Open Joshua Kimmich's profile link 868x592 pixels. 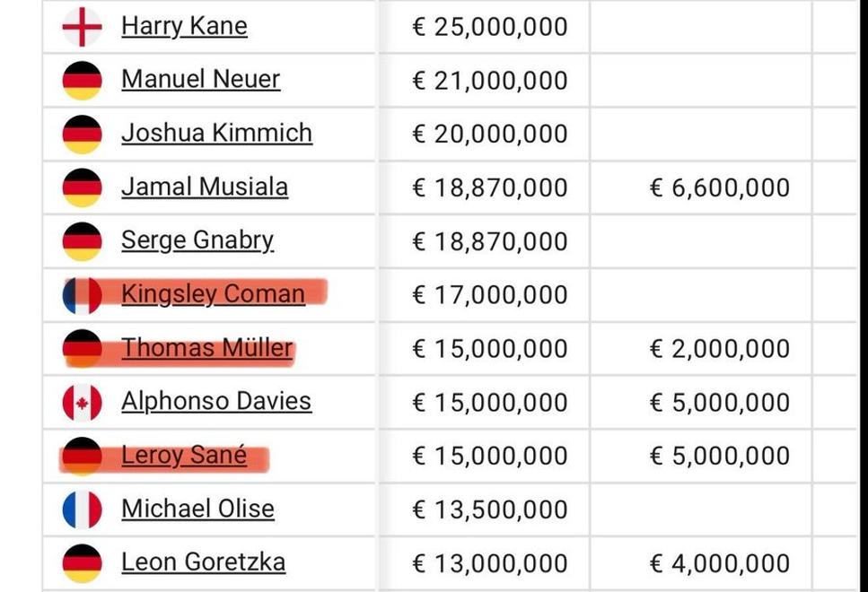[x=216, y=133]
